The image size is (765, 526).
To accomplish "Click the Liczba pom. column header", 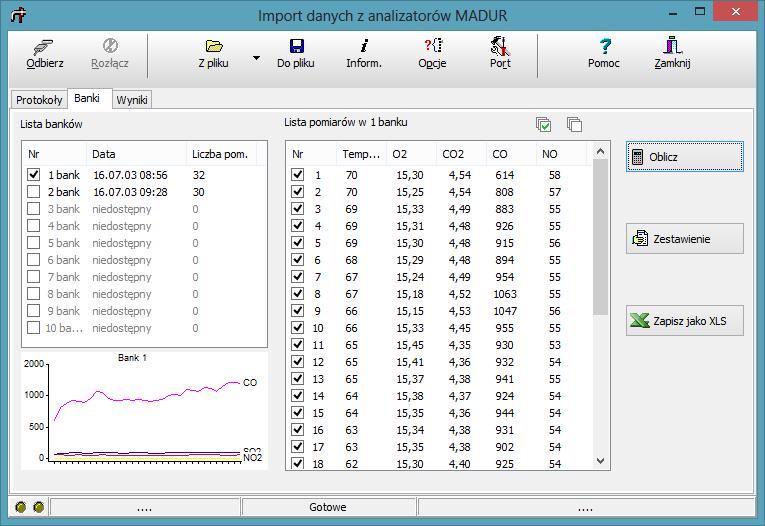I will 221,154.
